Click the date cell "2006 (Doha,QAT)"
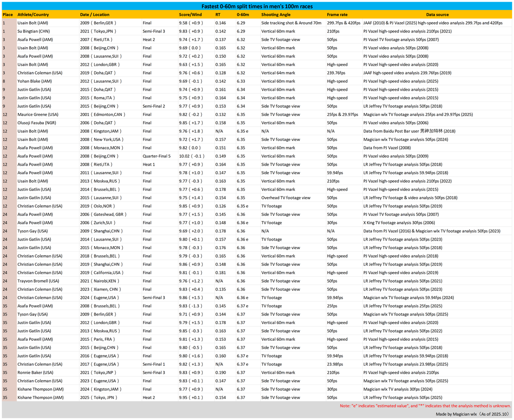Image resolution: width=514 pixels, height=420 pixels. (x=98, y=123)
